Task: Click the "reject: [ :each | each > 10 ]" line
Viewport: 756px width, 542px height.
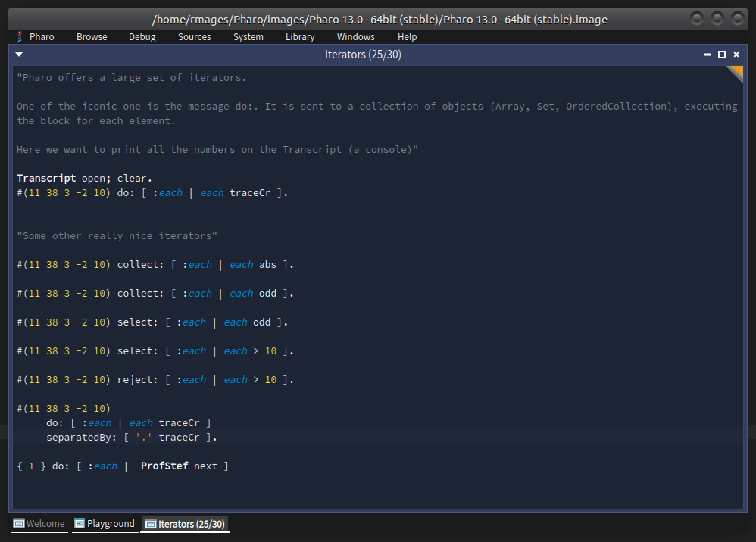Action: (x=155, y=380)
